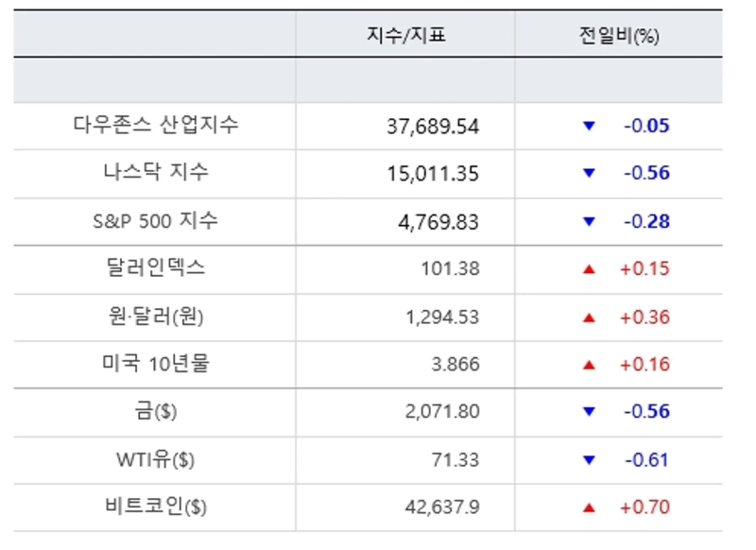This screenshot has width=756, height=550.
Task: Click the S&P 500 지수 label
Action: coord(156,221)
